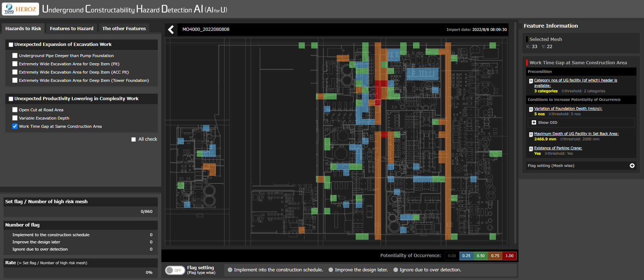Click document icon beside Maximum Depth of UG Facility
Viewport: 644px width, 280px height.
pos(531,135)
